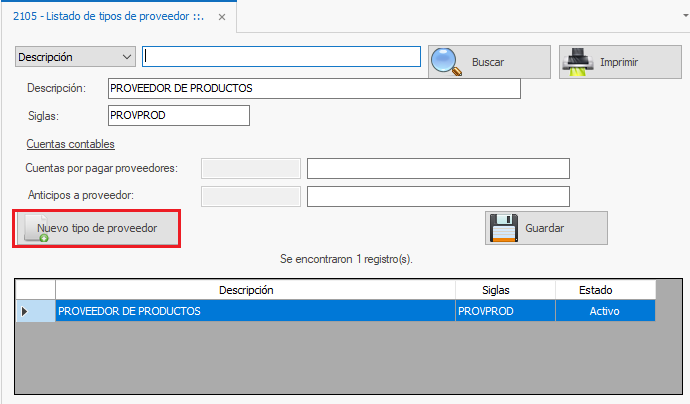
Task: Click the magnifying glass Buscar icon
Action: (x=447, y=62)
